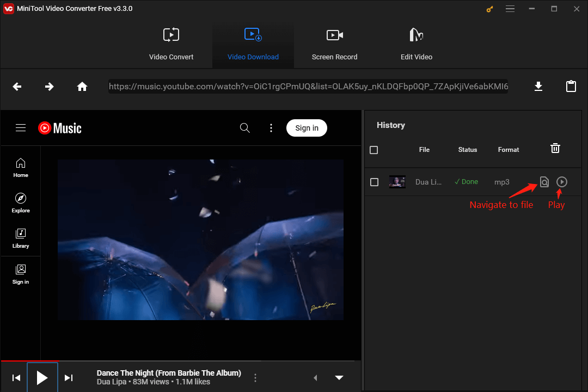Skip to the next track

(69, 378)
